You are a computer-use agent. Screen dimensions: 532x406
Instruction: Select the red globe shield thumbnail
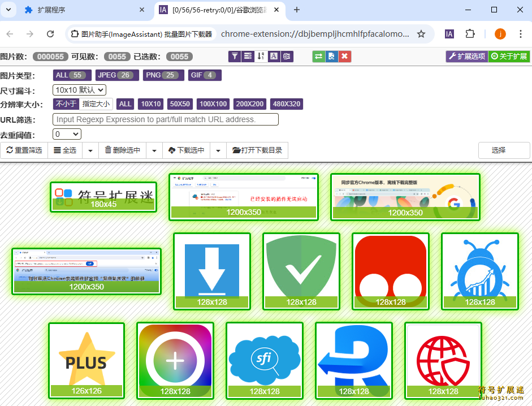[x=443, y=361]
